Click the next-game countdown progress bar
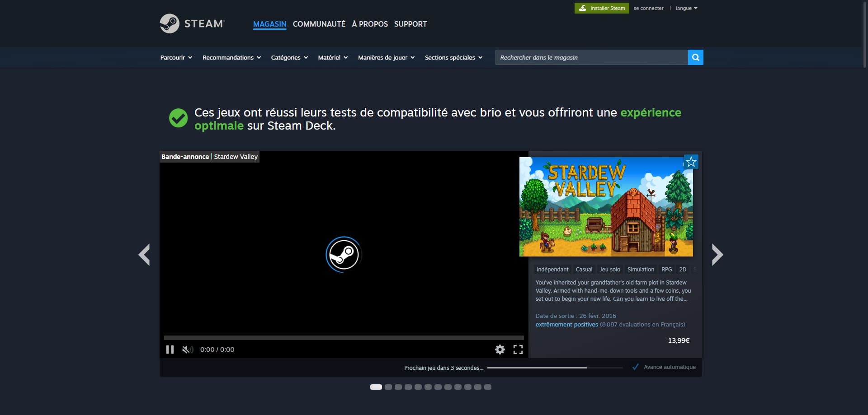868x415 pixels. pyautogui.click(x=555, y=368)
